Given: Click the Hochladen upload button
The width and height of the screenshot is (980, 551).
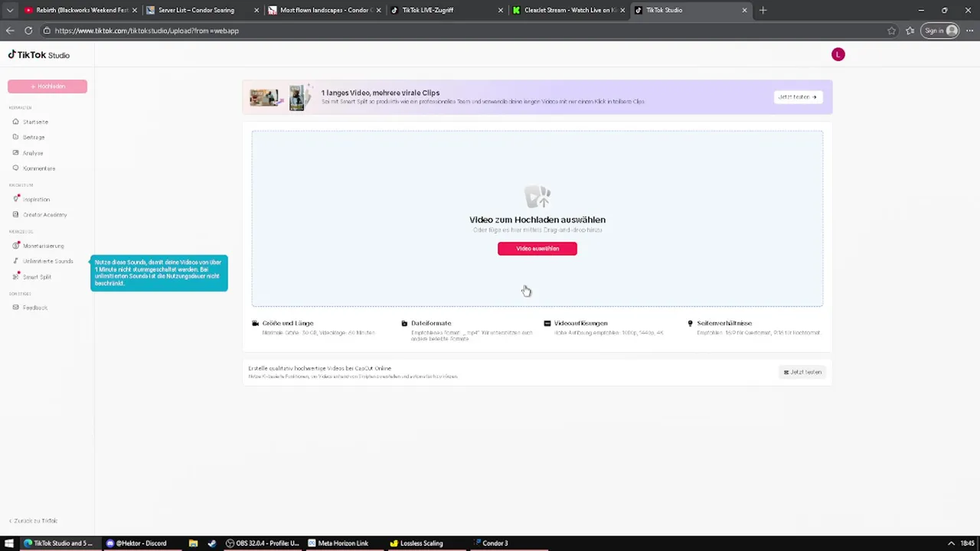Looking at the screenshot, I should (x=47, y=86).
